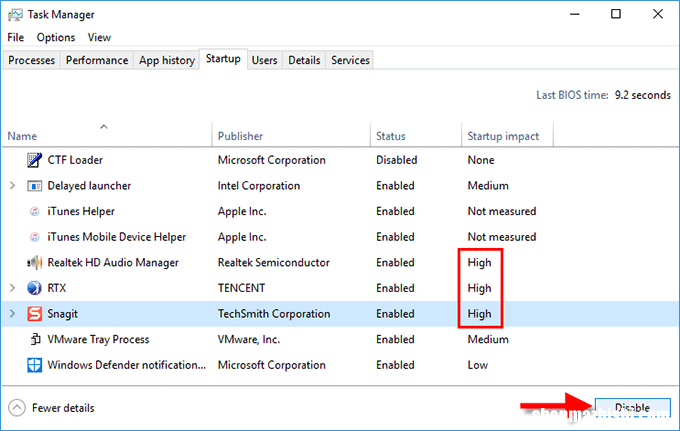Click the Snagit red S icon

click(x=34, y=313)
